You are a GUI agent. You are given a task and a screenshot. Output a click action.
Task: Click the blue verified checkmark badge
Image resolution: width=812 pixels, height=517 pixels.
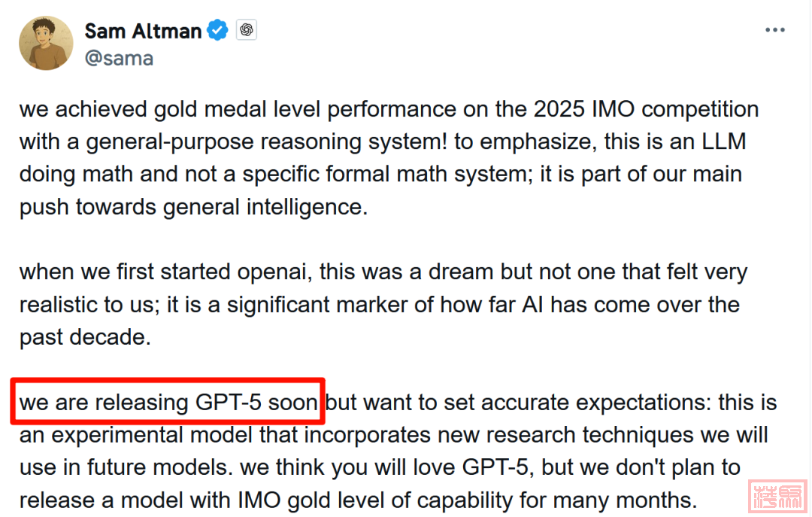pos(217,30)
